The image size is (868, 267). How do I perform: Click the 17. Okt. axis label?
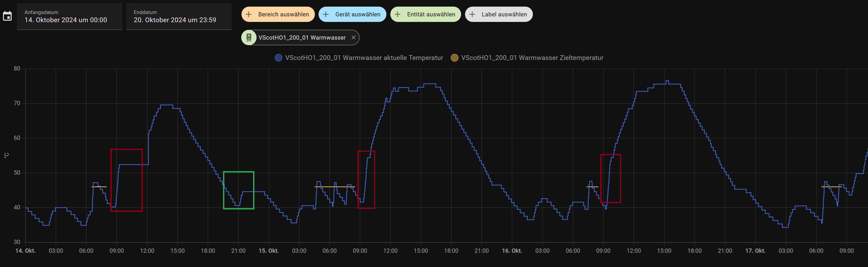(755, 250)
